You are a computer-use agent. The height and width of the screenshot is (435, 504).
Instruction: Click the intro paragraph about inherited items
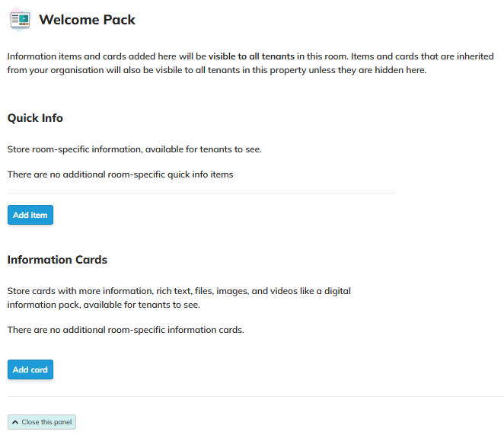tap(250, 63)
